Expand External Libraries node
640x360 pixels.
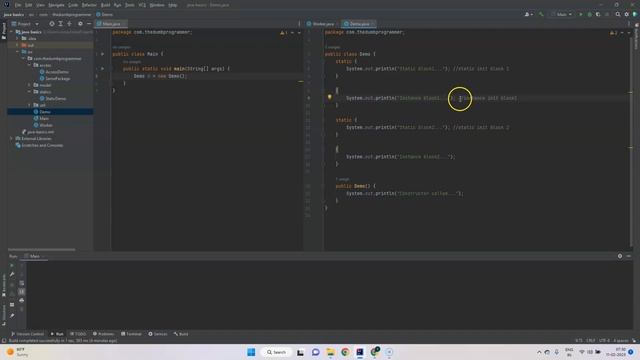(x=12, y=138)
